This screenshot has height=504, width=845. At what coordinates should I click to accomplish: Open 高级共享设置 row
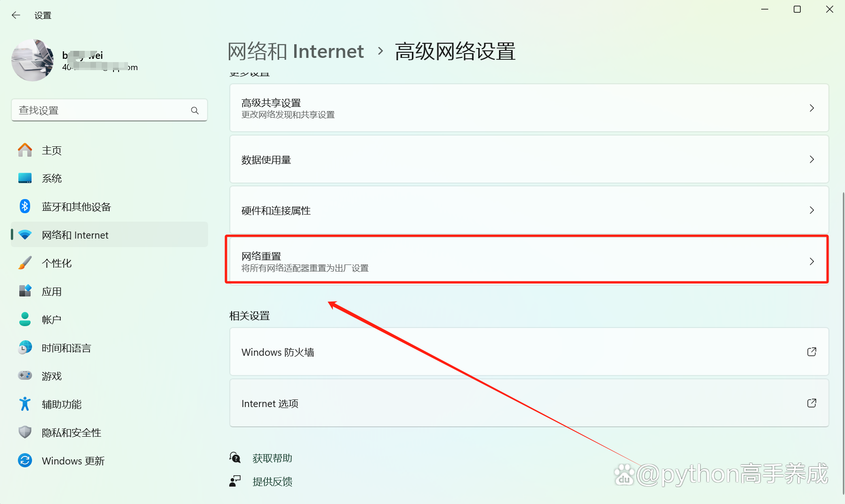529,108
